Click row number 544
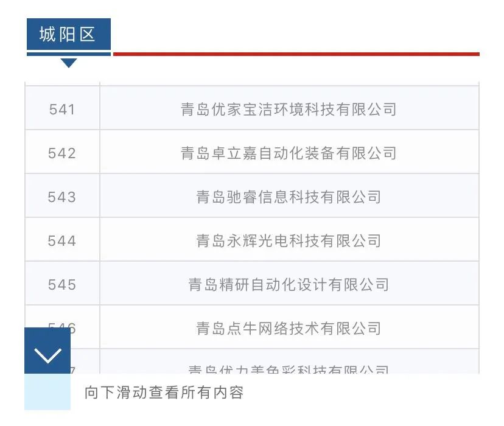Viewport: 504px width, 426px height. [62, 241]
